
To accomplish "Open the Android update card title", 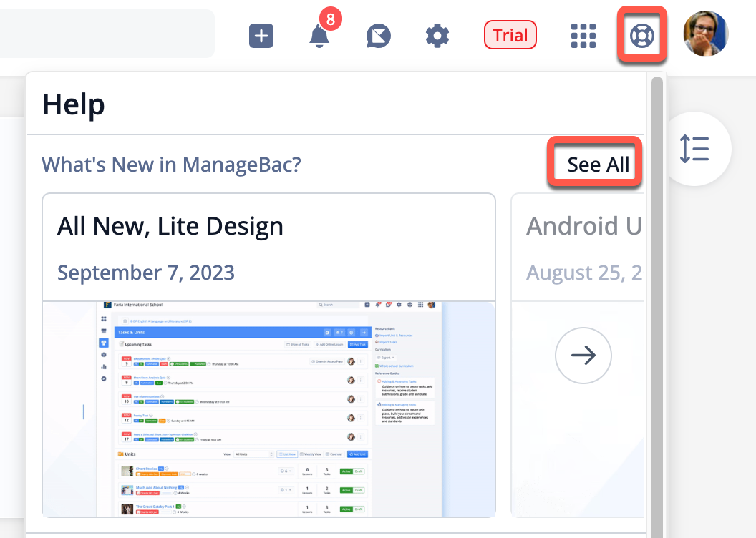I will (x=583, y=227).
